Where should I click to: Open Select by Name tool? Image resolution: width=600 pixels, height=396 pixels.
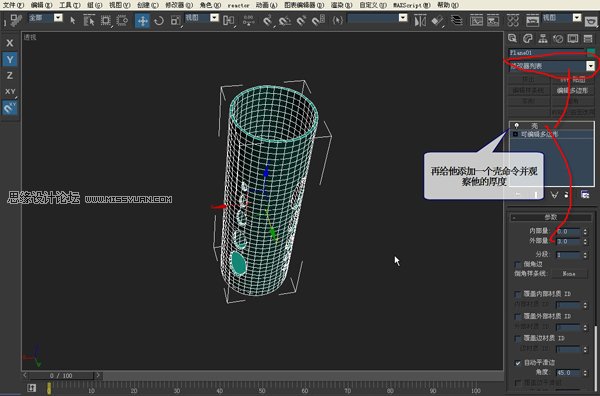pyautogui.click(x=89, y=20)
